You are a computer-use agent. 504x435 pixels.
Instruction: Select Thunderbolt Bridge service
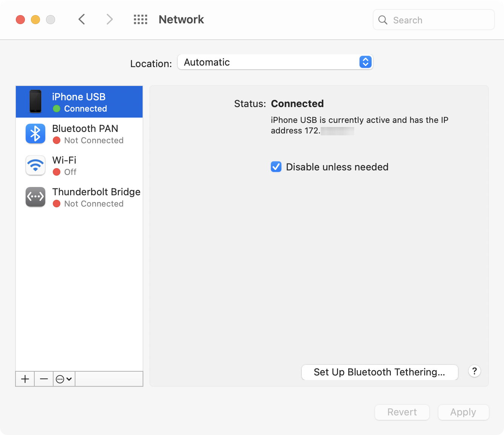pos(79,197)
